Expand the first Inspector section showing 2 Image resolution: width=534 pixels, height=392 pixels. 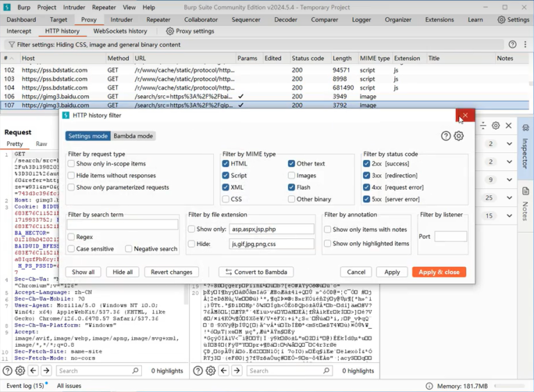coord(509,144)
